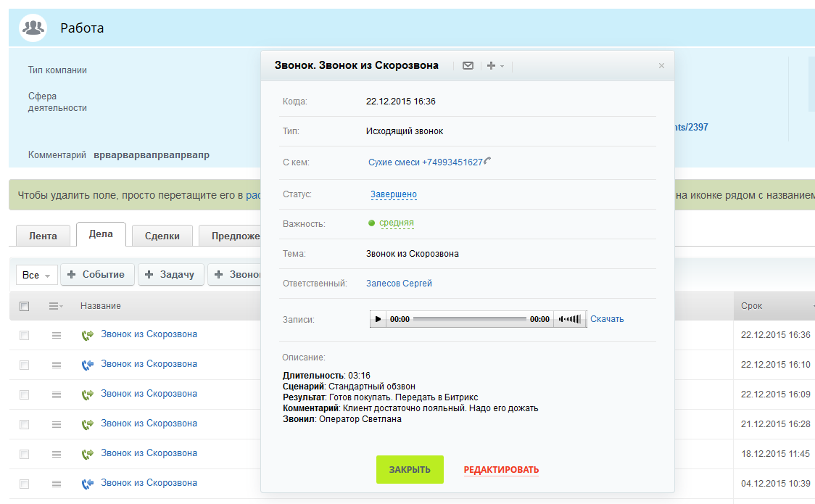Click outgoing call icon in first row
Viewport: 815px width, 504px height.
88,335
